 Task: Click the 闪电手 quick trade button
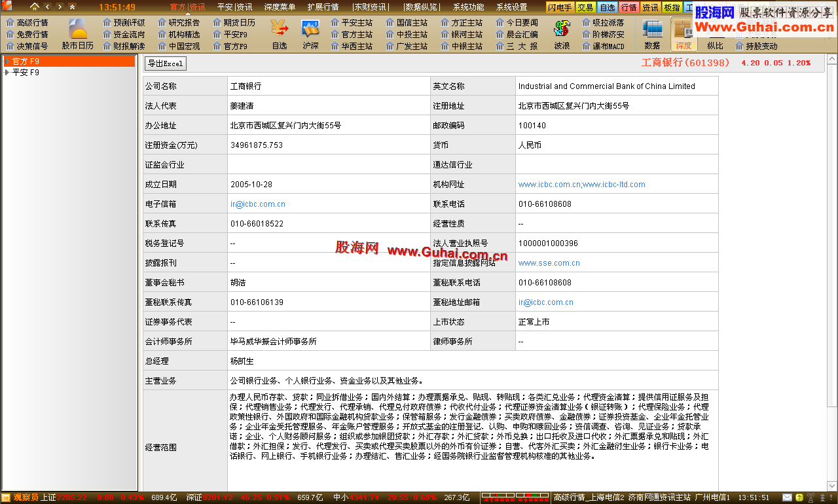tap(560, 7)
